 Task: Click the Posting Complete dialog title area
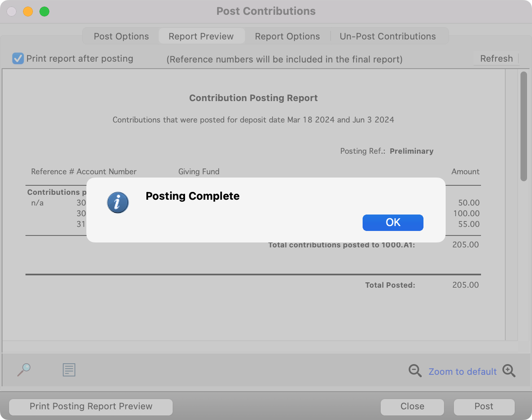[x=192, y=196]
